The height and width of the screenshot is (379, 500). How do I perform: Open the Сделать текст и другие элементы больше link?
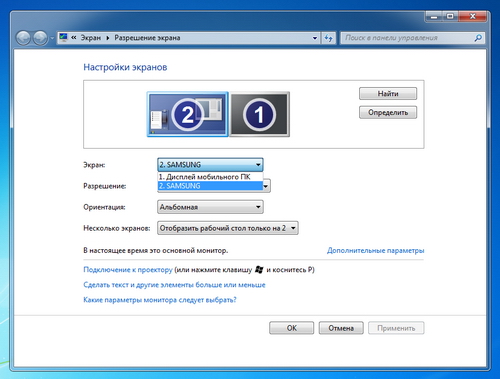[174, 285]
